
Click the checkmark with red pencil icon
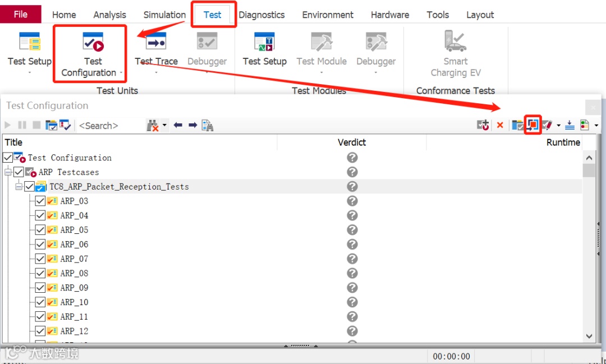(547, 125)
